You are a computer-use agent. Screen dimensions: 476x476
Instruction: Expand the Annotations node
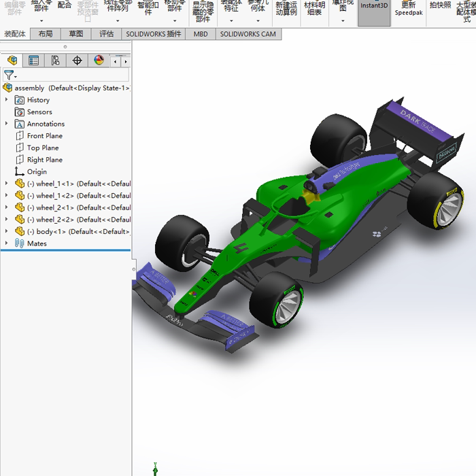tap(6, 123)
